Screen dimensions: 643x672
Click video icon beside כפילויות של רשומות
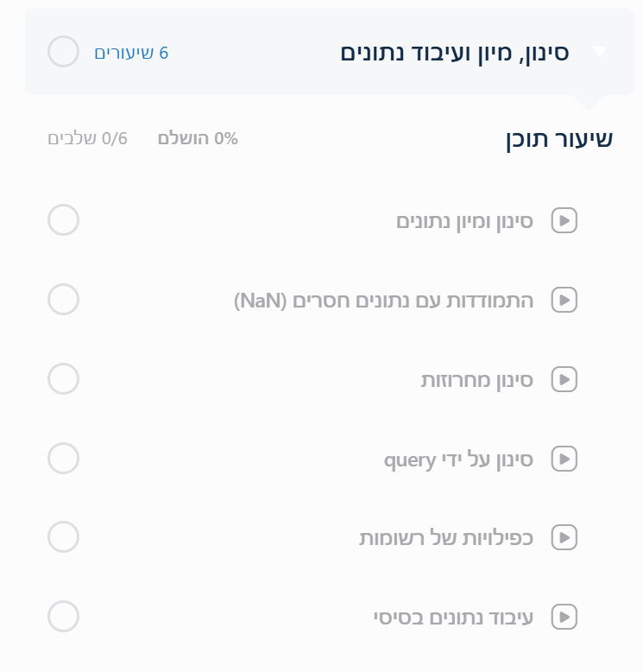[x=564, y=537]
